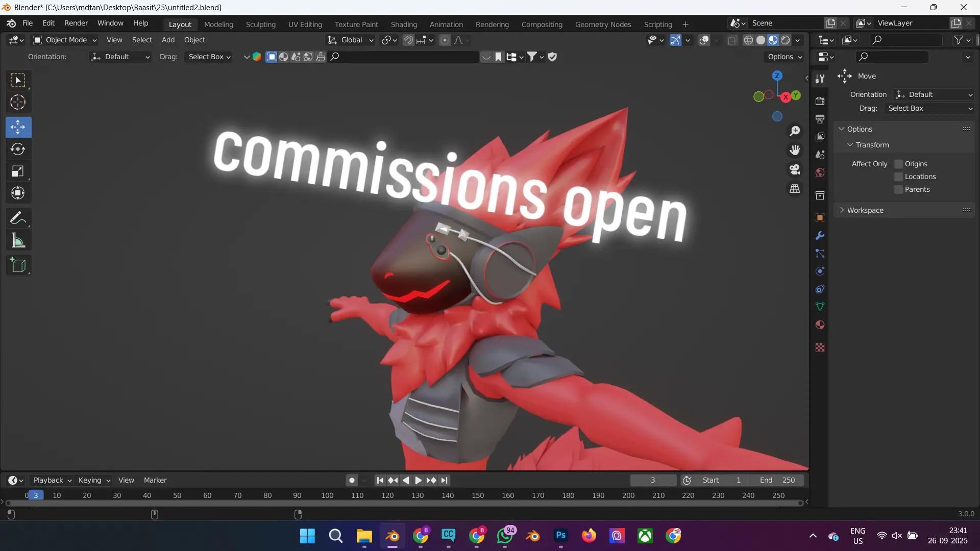Image resolution: width=980 pixels, height=551 pixels.
Task: Pick the Scale tool
Action: tap(18, 171)
